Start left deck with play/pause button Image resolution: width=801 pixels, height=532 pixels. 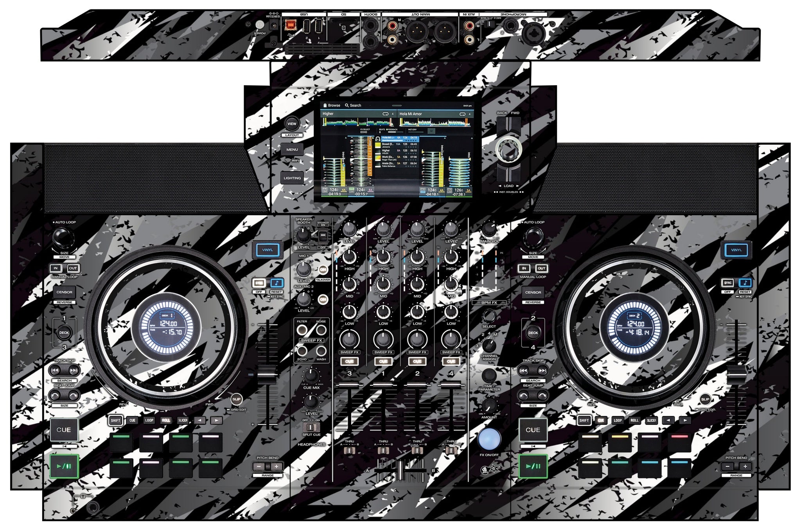[64, 466]
